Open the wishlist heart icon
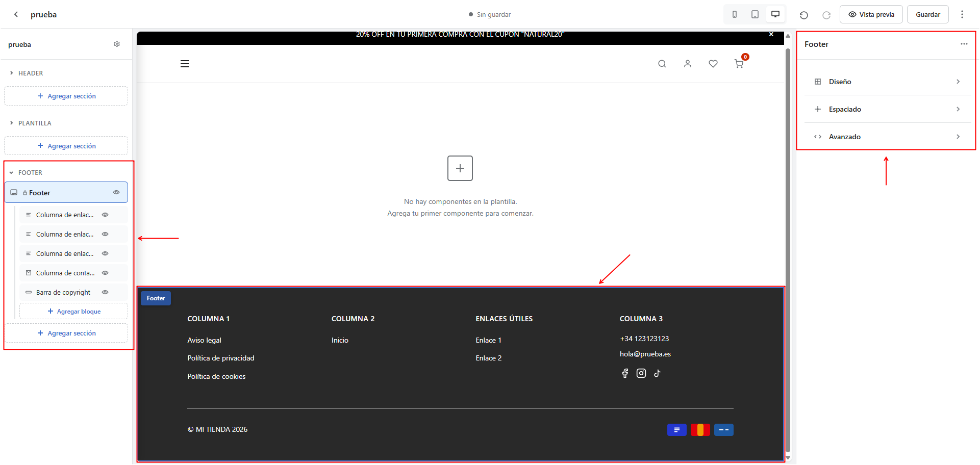This screenshot has height=465, width=980. [x=713, y=64]
